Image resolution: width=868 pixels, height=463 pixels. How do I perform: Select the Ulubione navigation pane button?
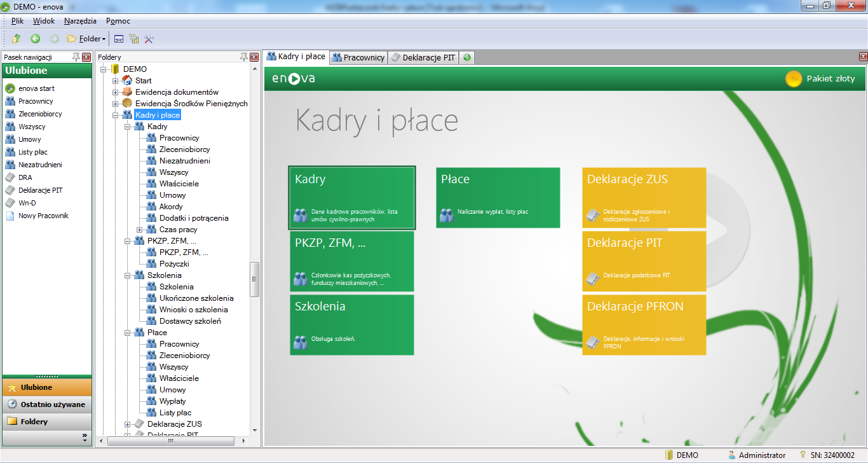[x=47, y=387]
